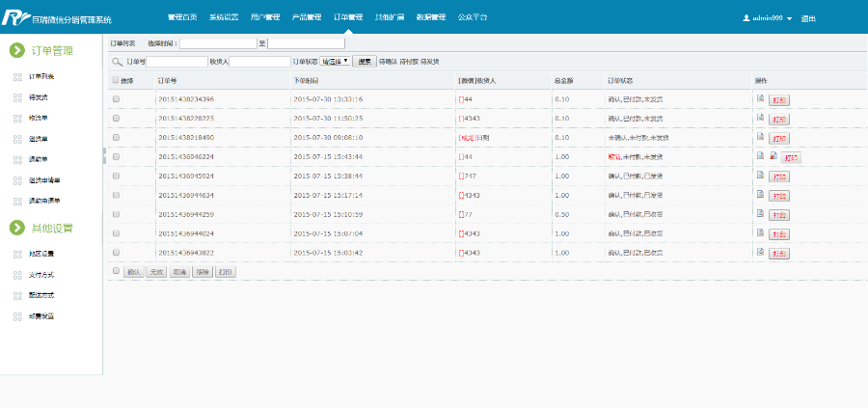
Task: Click the grid icon beside 退款单
Action: (17, 159)
